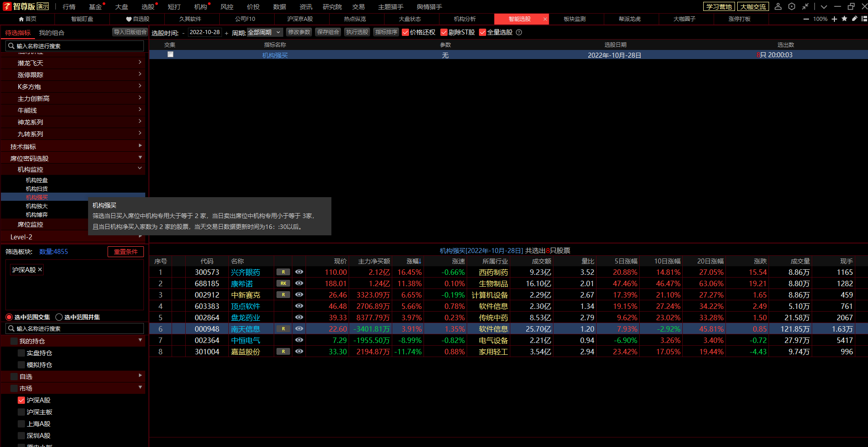Uncheck the 全量选股 checkbox

483,32
